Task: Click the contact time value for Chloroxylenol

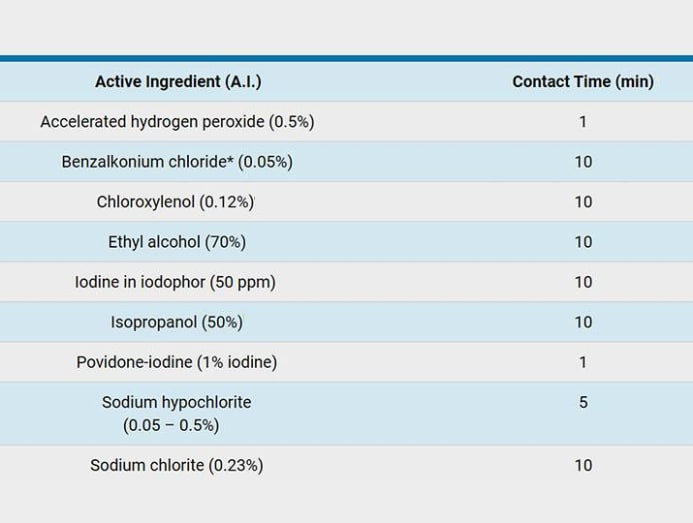Action: pos(583,202)
